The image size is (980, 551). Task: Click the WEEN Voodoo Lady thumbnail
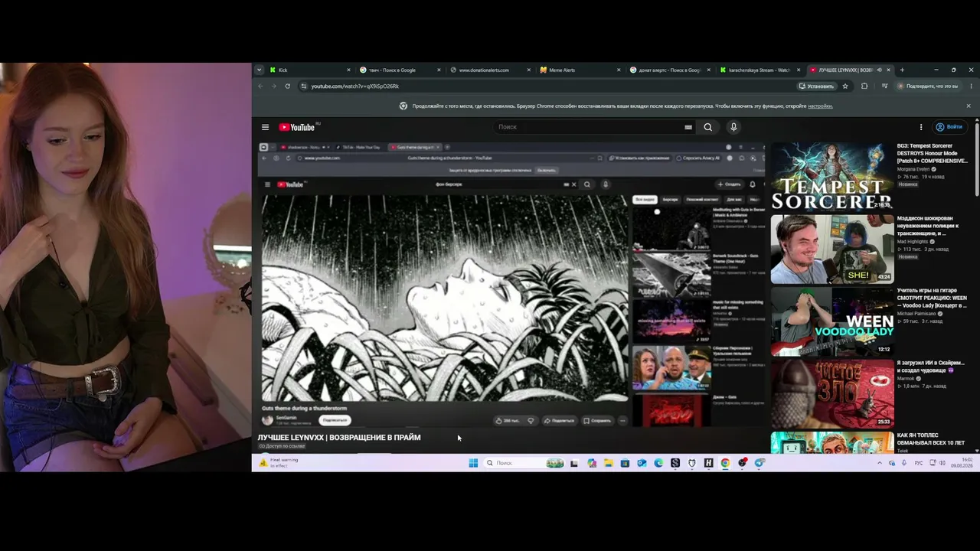coord(832,321)
